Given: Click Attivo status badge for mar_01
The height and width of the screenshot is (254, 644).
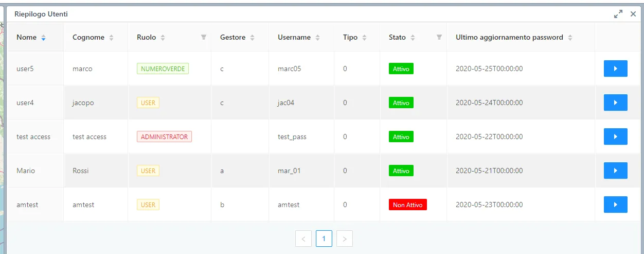Looking at the screenshot, I should pyautogui.click(x=401, y=171).
